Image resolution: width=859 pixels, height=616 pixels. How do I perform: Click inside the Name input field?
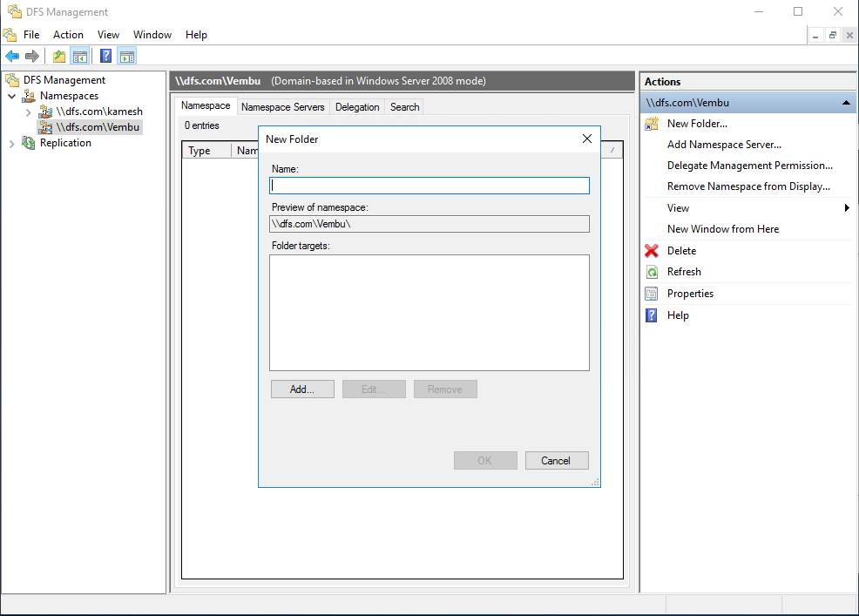(x=429, y=185)
